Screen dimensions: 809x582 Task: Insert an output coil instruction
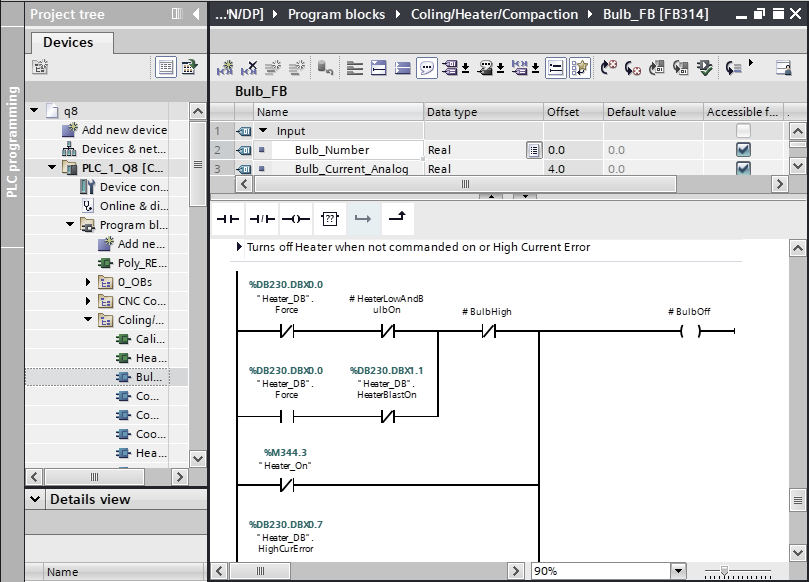pyautogui.click(x=295, y=218)
